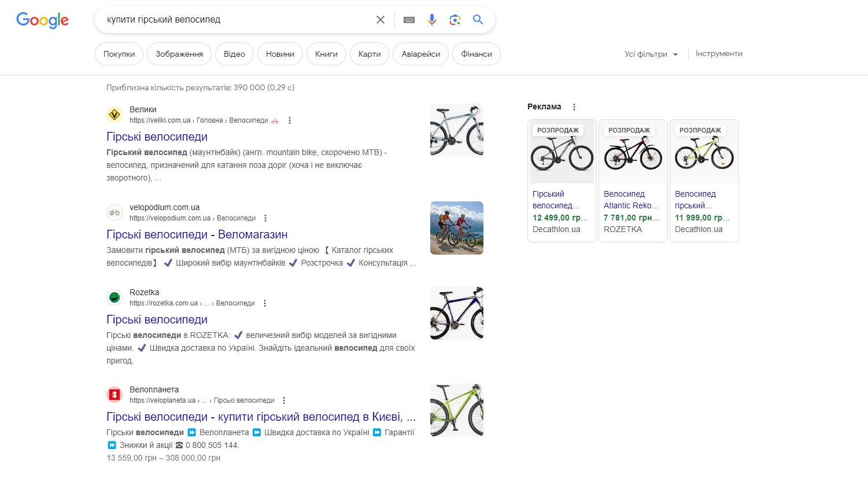Viewport: 868px width, 478px height.
Task: Switch to the Зображення tab
Action: [179, 54]
